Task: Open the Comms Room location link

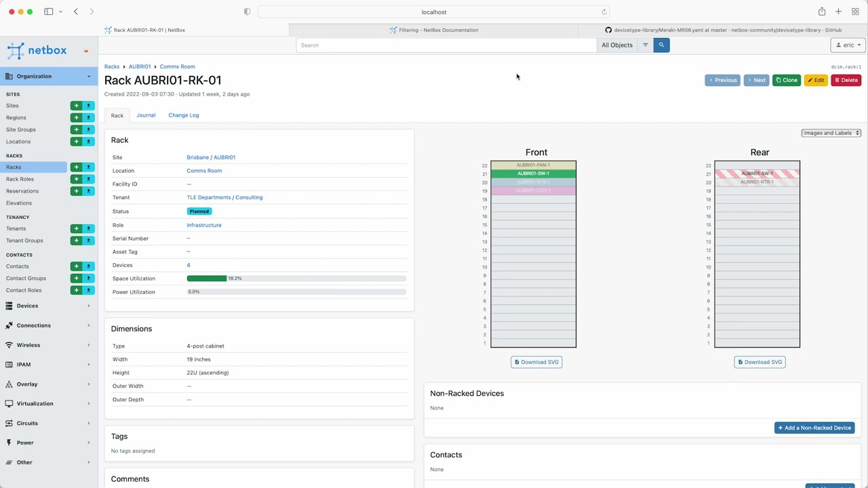Action: click(204, 170)
